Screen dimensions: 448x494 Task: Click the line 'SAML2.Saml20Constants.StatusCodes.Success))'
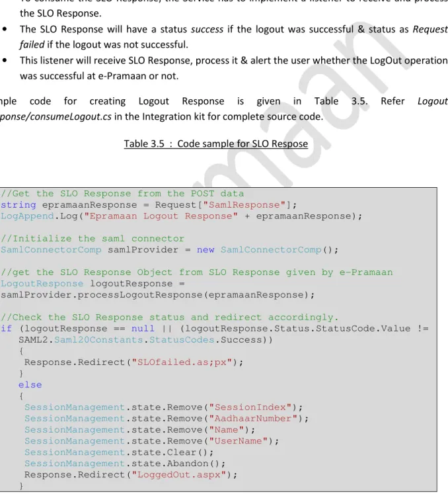tap(146, 340)
